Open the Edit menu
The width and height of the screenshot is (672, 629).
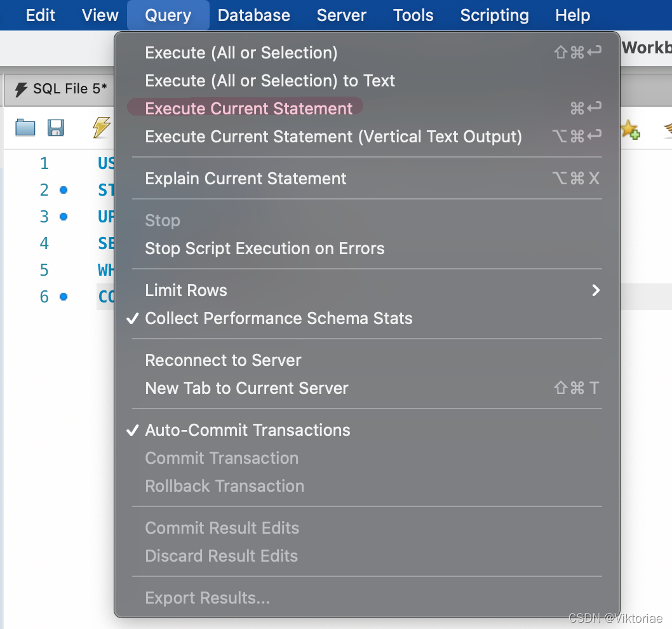40,15
